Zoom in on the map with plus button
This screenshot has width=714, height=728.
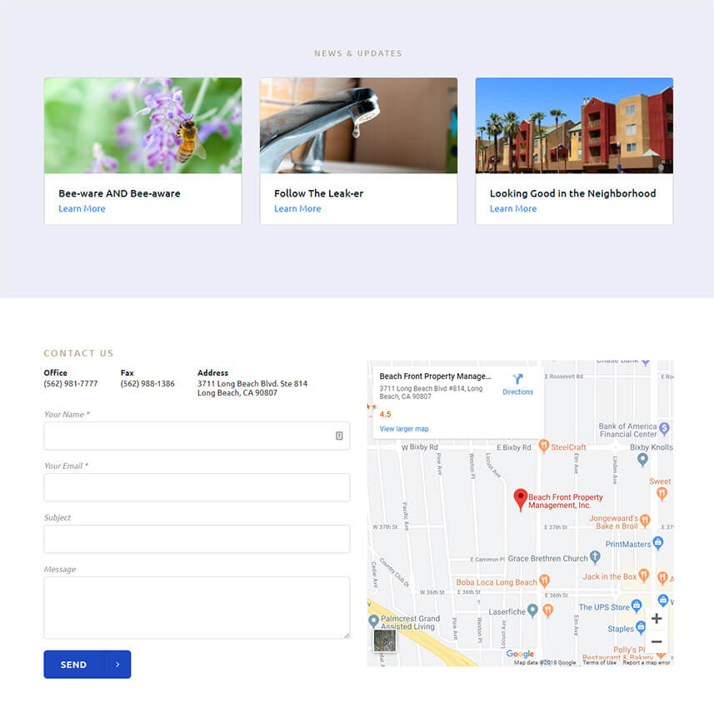pyautogui.click(x=657, y=619)
